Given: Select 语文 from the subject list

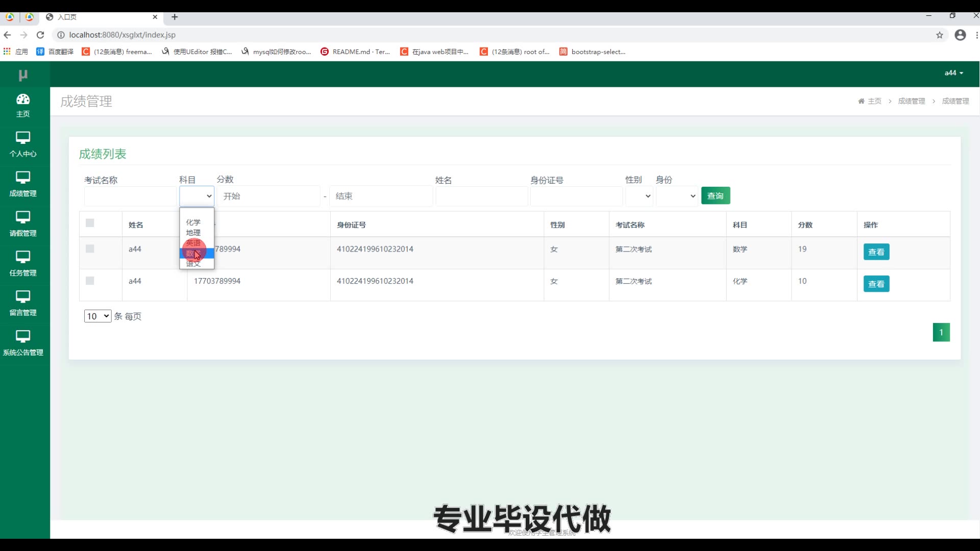Looking at the screenshot, I should coord(197,264).
